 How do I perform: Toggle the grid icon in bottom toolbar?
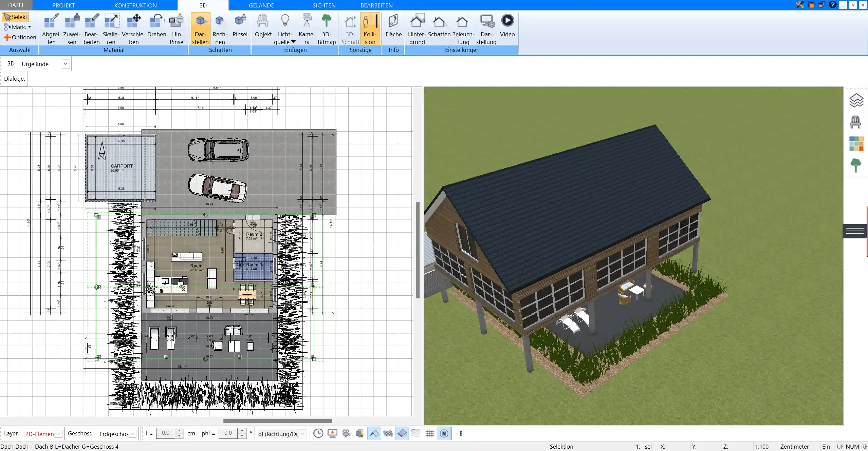click(x=430, y=433)
